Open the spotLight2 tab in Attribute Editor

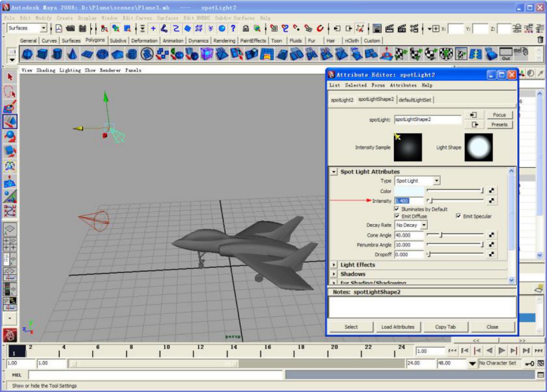342,100
